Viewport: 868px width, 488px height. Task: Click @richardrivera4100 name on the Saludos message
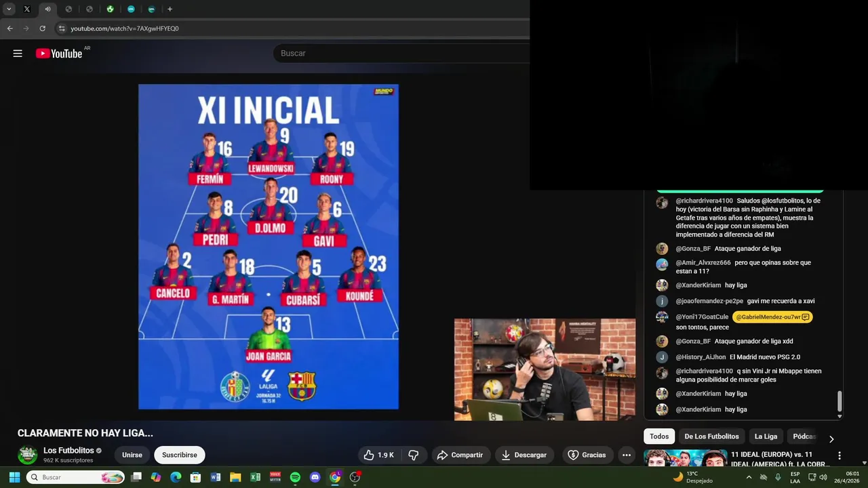coord(704,201)
